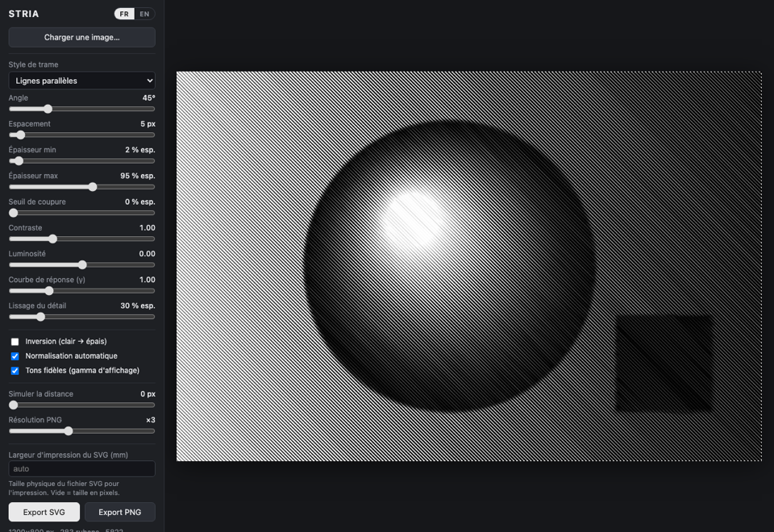774x532 pixels.
Task: Switch interface language to EN
Action: [x=144, y=14]
